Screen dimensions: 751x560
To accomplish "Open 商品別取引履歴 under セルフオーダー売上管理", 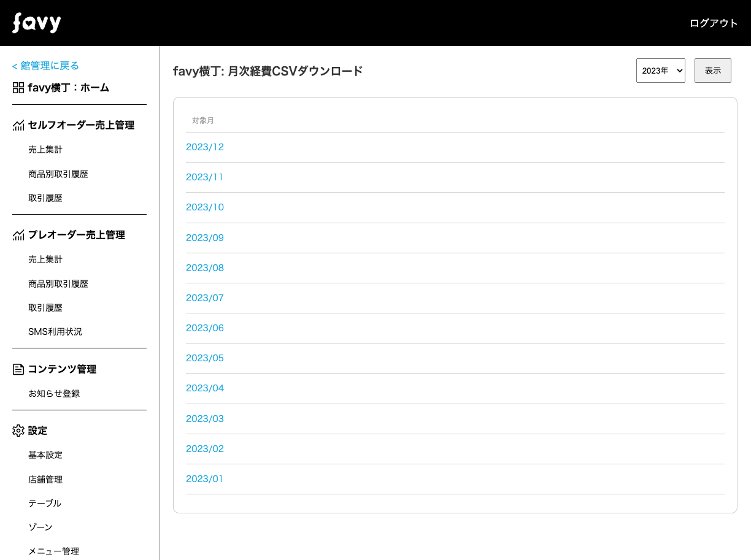I will click(x=58, y=174).
